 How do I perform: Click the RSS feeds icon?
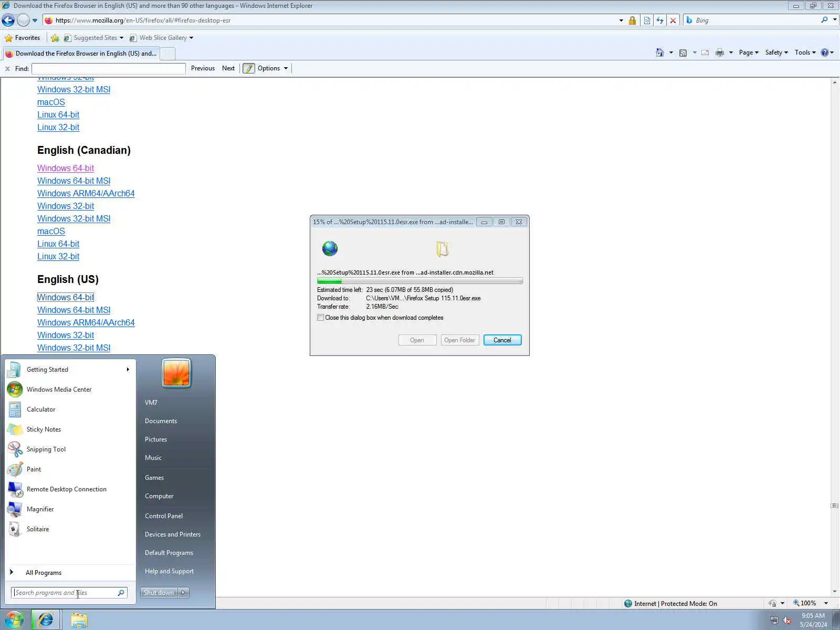coord(683,52)
